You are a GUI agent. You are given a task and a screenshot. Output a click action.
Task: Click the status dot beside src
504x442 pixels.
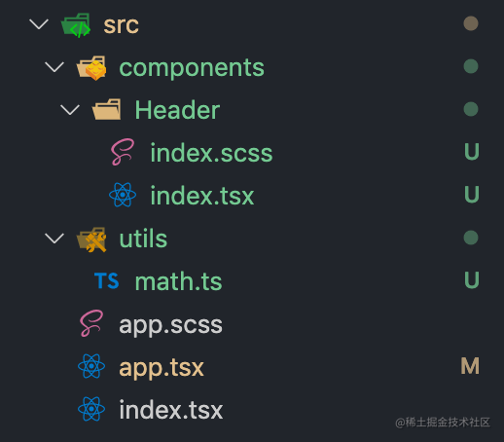coord(471,23)
